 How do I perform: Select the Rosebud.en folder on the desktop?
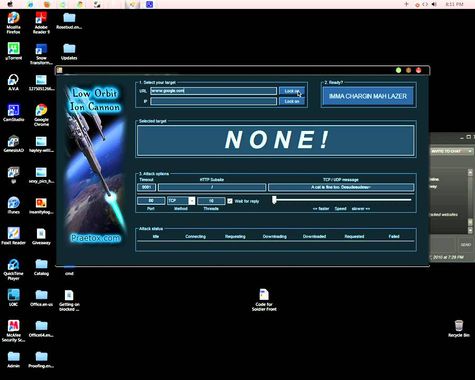pos(69,21)
